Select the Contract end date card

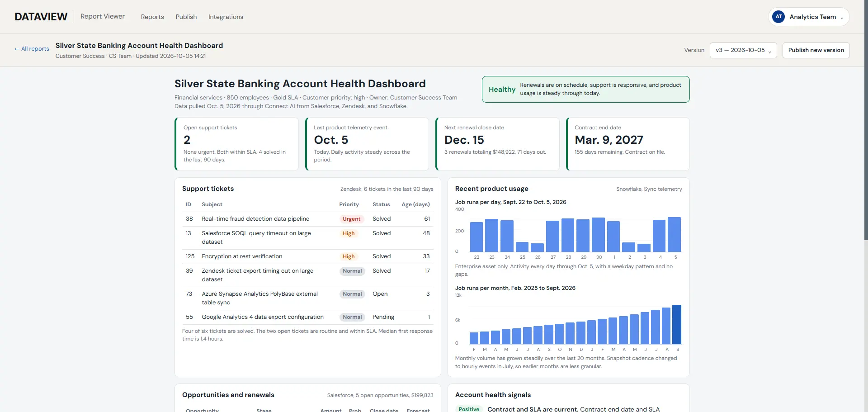(628, 144)
